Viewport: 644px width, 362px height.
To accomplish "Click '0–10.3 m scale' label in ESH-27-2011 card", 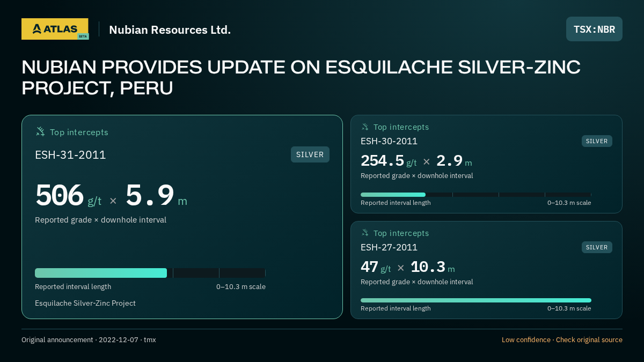I will 569,308.
